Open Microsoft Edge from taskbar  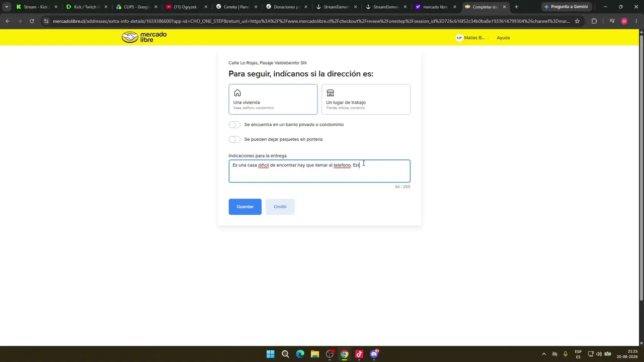coord(300,354)
